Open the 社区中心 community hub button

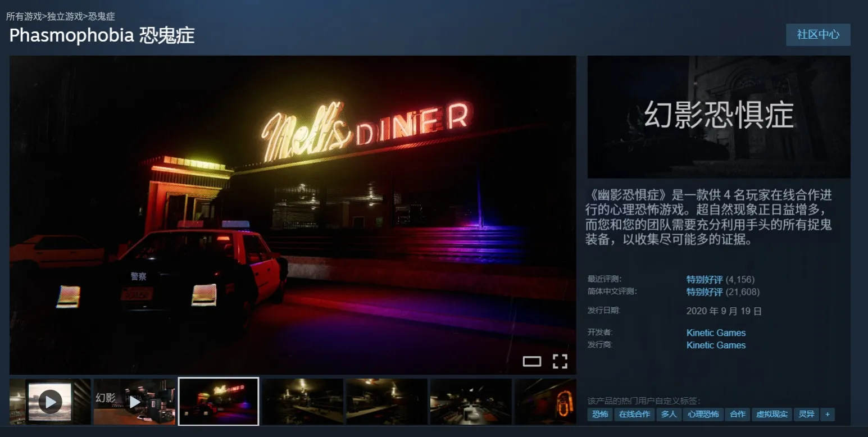(817, 35)
